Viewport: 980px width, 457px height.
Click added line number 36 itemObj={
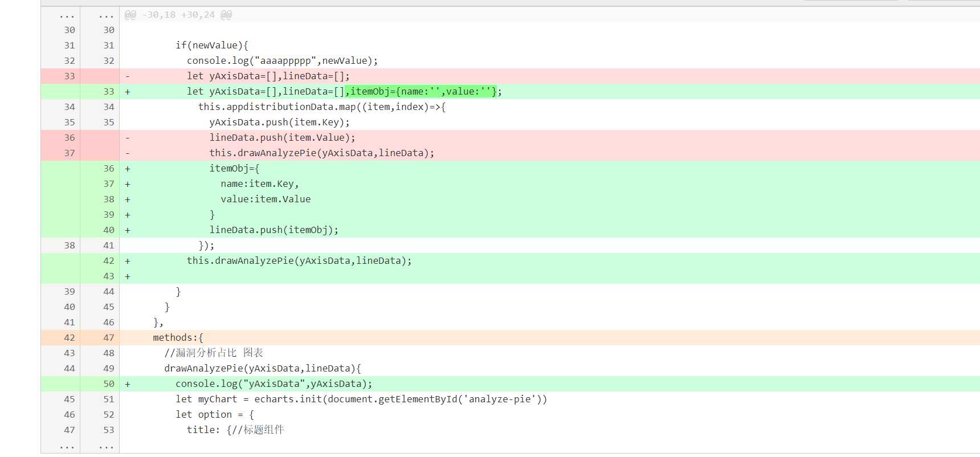click(109, 168)
